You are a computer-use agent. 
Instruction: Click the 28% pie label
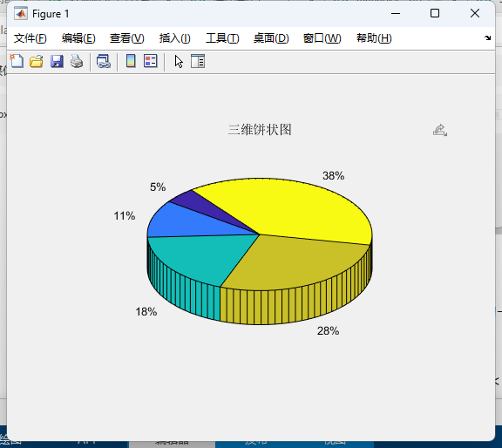pyautogui.click(x=328, y=331)
